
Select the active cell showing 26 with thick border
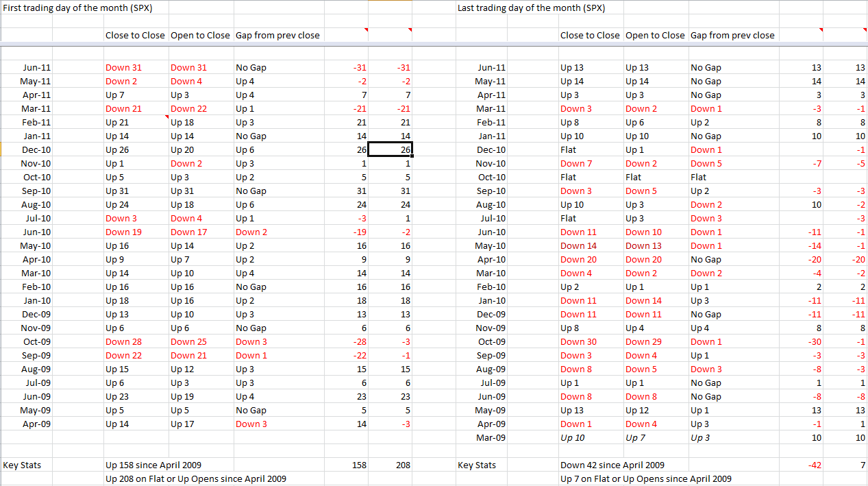[390, 150]
